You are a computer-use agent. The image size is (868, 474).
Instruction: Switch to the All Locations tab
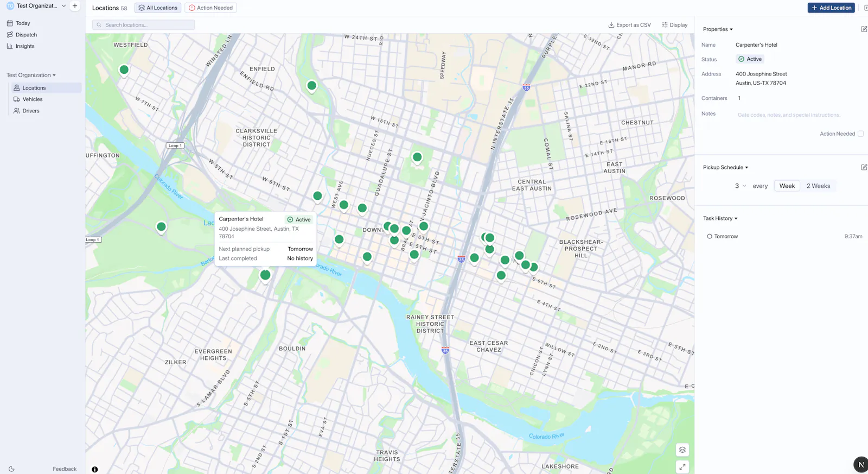pos(158,8)
